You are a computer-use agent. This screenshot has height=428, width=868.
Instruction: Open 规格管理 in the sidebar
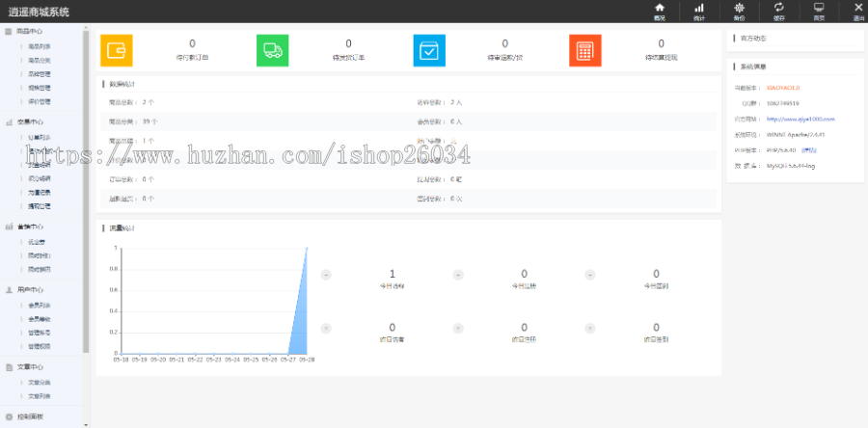pos(39,88)
